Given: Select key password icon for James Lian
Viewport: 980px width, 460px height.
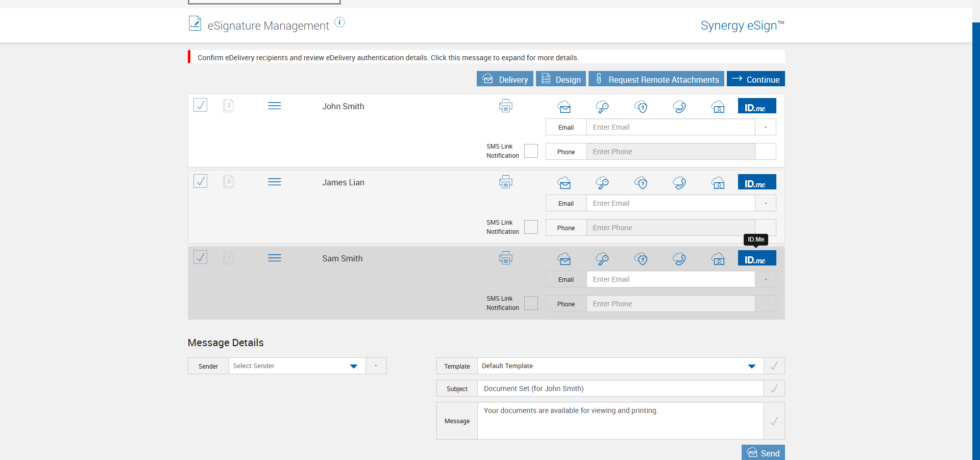Looking at the screenshot, I should 602,183.
